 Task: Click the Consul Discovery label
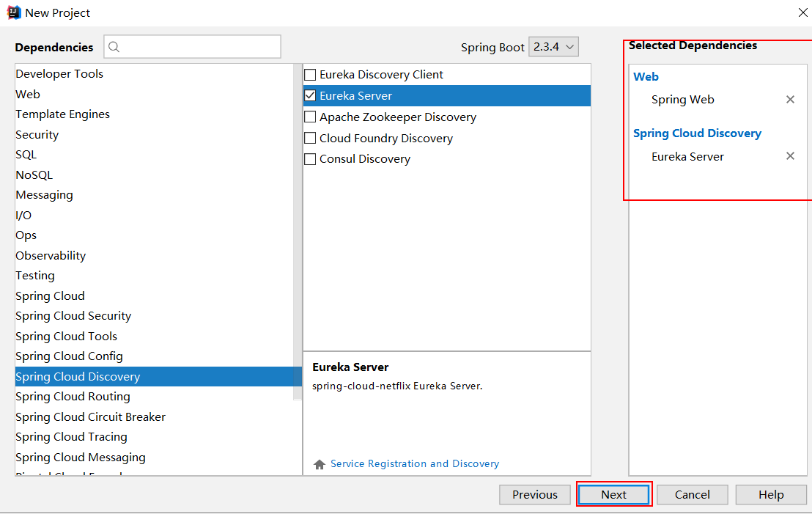(364, 159)
